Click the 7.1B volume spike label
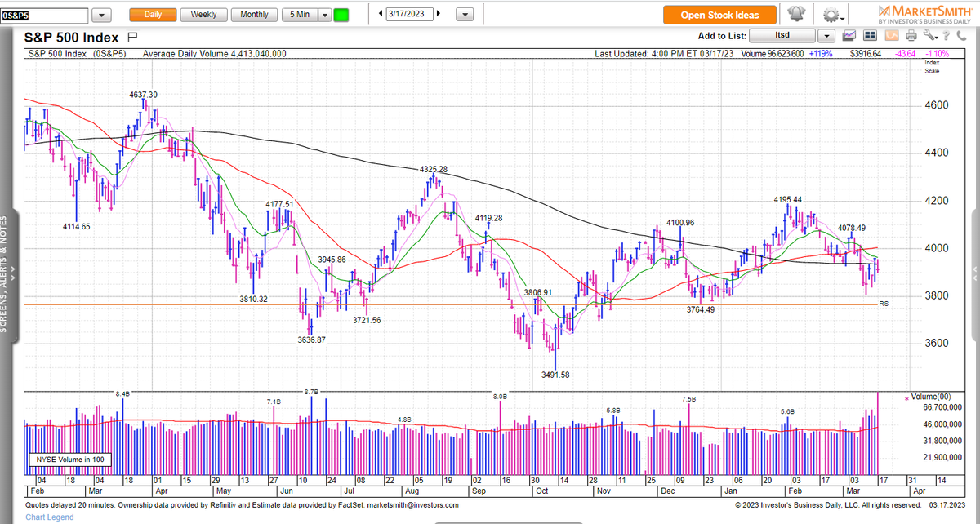Image resolution: width=980 pixels, height=524 pixels. click(274, 402)
